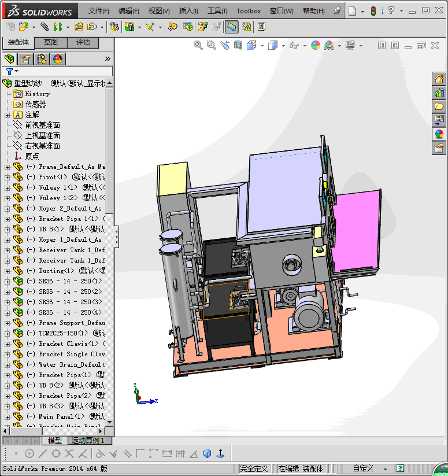Open the ConfigurationManager tab icon
Screen dimensions: 448x476
[42, 58]
